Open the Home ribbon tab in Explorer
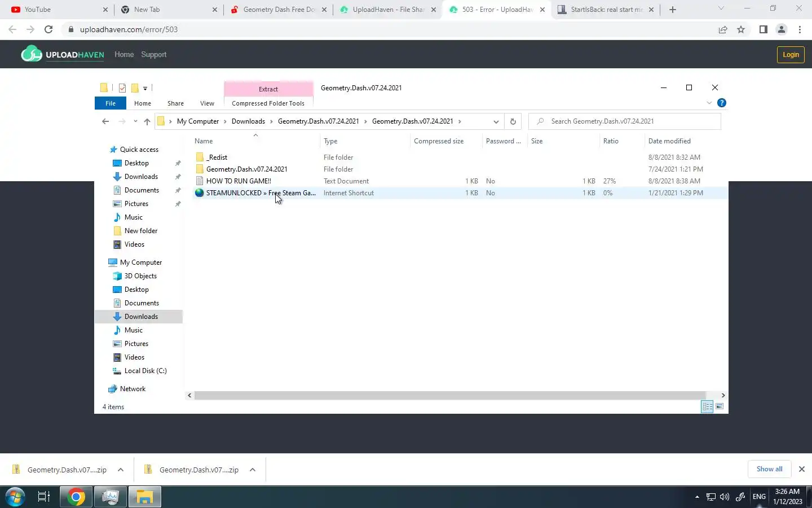 [143, 103]
